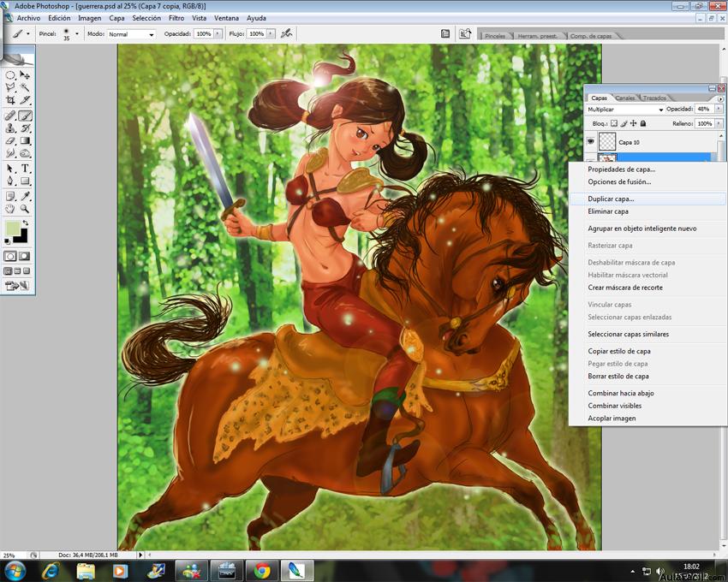Screen dimensions: 728x582
Task: Select the Magic Wand tool
Action: click(25, 87)
